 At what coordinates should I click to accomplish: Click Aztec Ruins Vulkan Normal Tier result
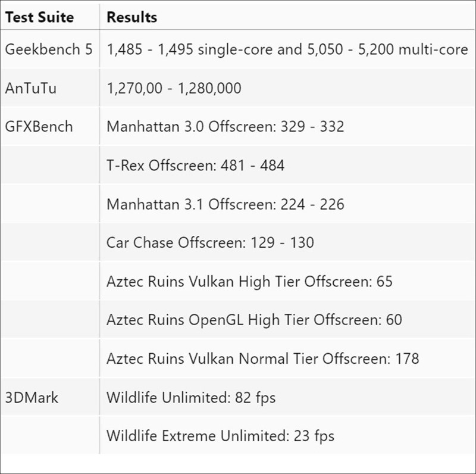point(262,358)
